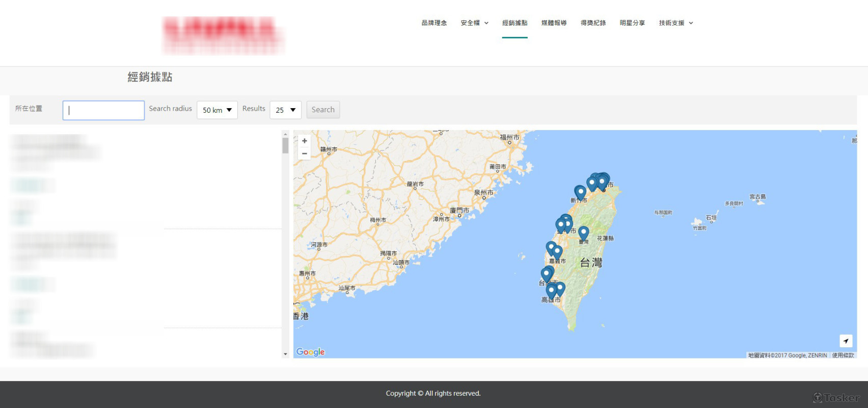Open the 明星分享 page
The height and width of the screenshot is (408, 868).
(632, 23)
